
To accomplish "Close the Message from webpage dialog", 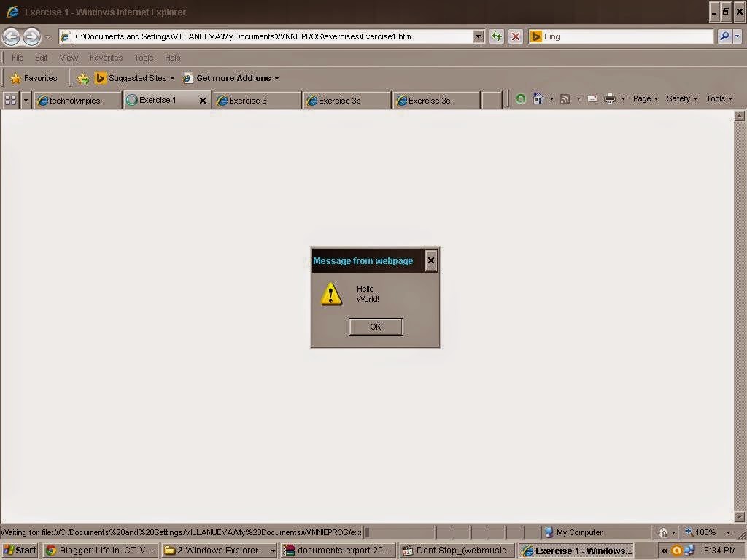I will tap(430, 260).
